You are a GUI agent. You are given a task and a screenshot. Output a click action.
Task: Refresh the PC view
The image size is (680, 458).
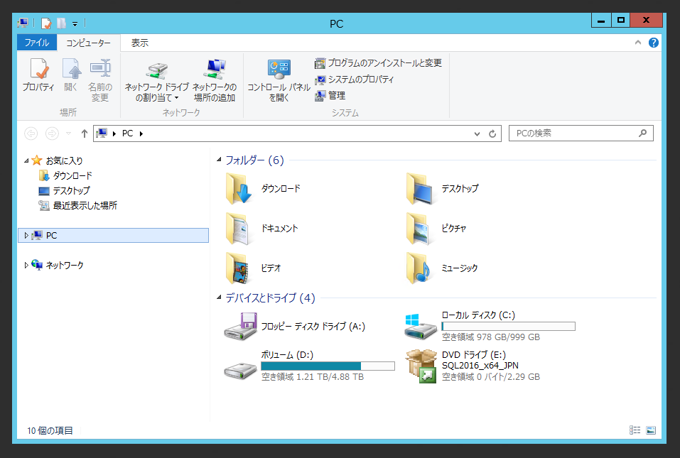pos(492,134)
